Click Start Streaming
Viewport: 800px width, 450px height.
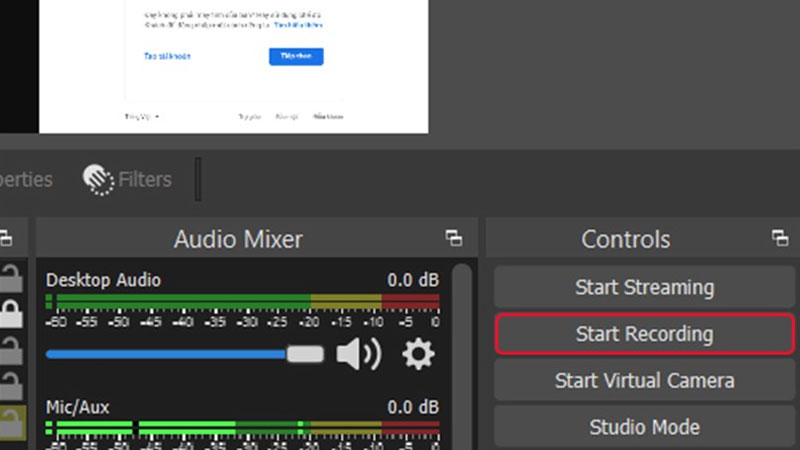(644, 287)
